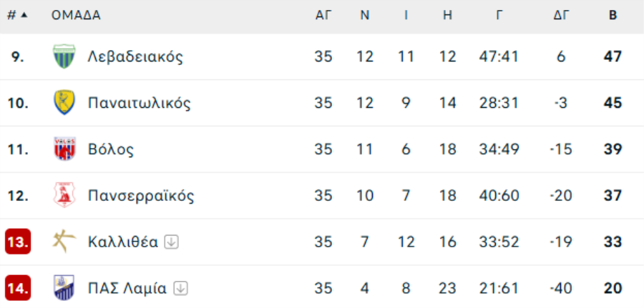The height and width of the screenshot is (308, 644).
Task: Toggle the sort arrow next to #
Action: [x=24, y=15]
